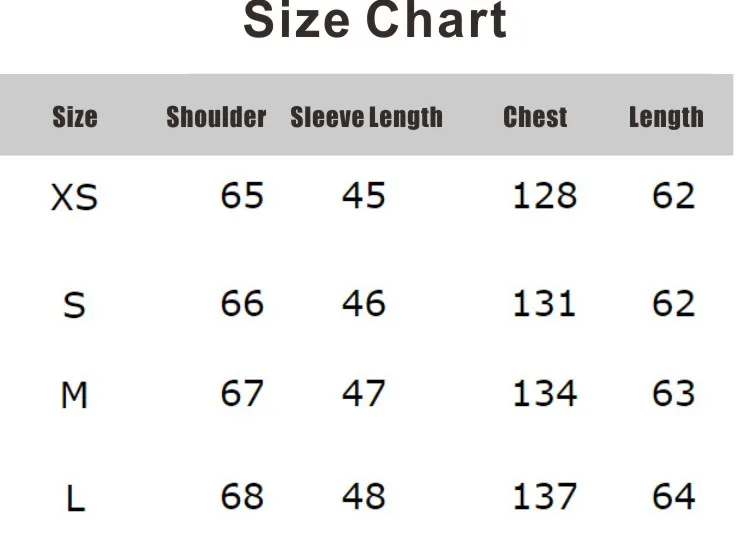
Task: Select the Shoulder column header
Action: [216, 117]
